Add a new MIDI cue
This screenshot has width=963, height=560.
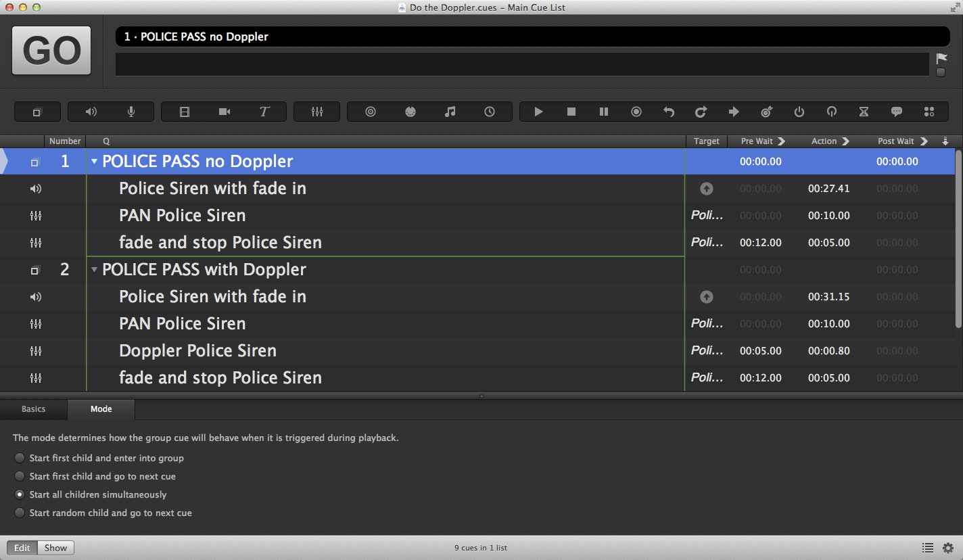point(410,112)
